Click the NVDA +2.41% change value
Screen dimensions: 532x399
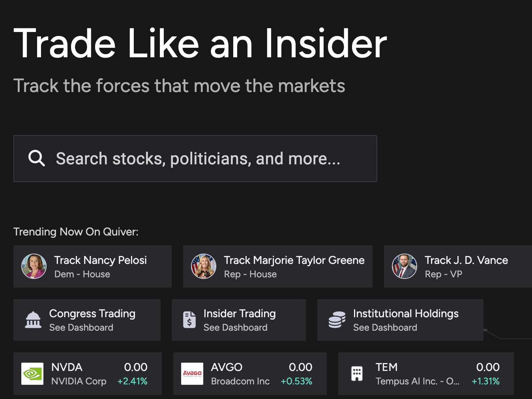click(133, 381)
